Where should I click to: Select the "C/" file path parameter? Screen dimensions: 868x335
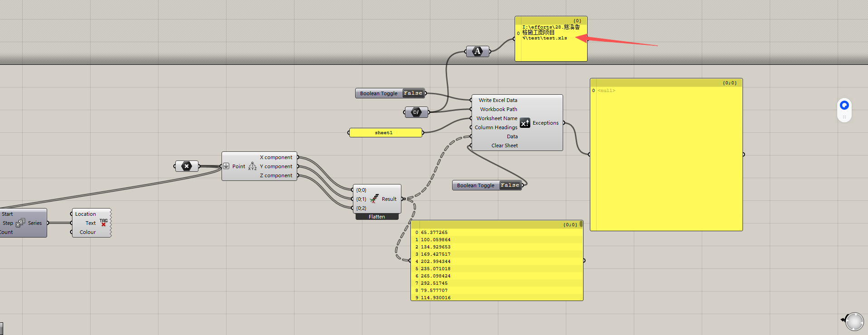coord(416,112)
